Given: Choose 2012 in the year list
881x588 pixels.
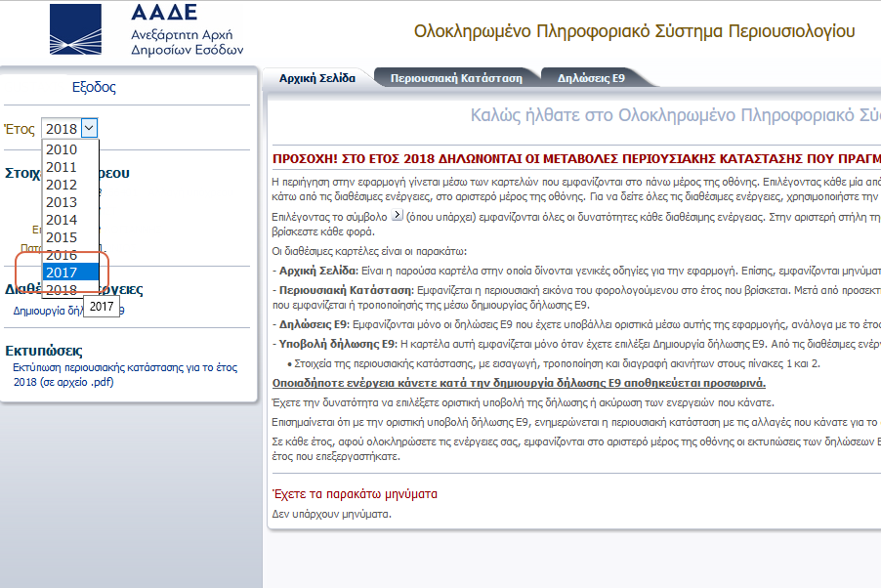Looking at the screenshot, I should 62,185.
